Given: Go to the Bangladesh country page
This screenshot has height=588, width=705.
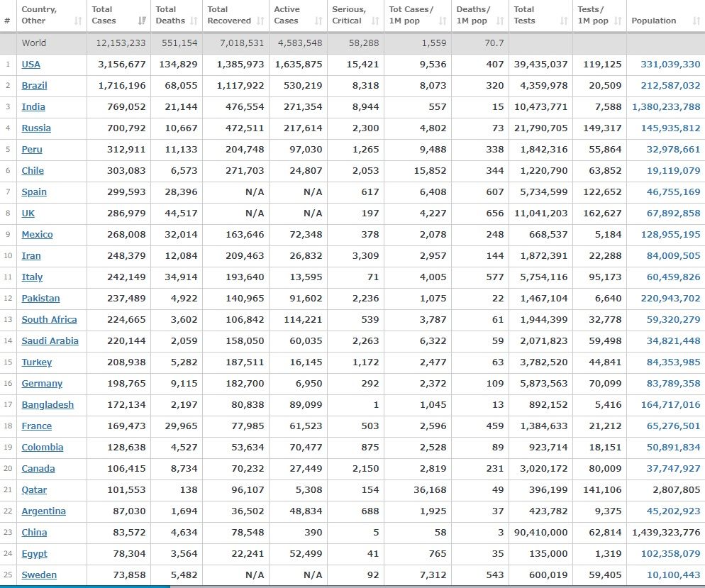Looking at the screenshot, I should click(48, 405).
